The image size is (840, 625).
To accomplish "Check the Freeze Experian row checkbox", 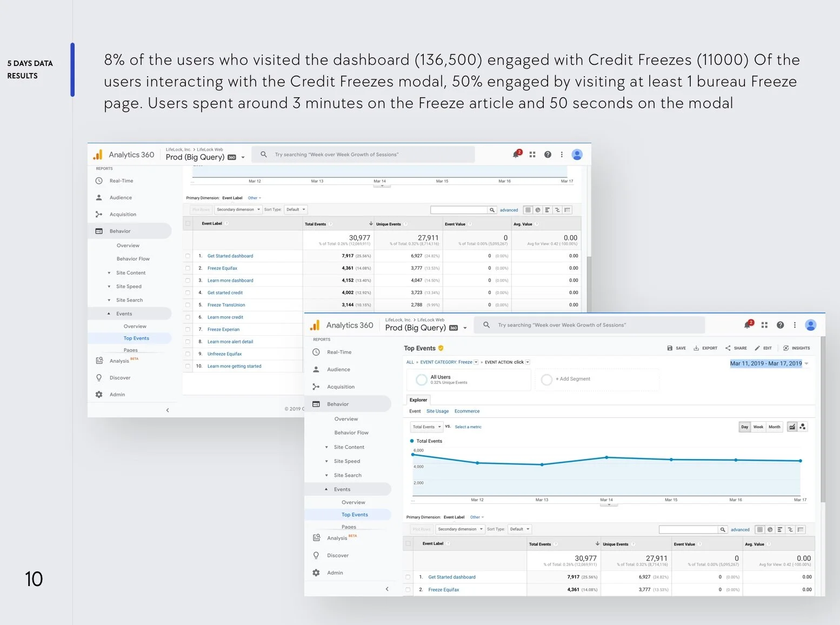I will [x=188, y=329].
